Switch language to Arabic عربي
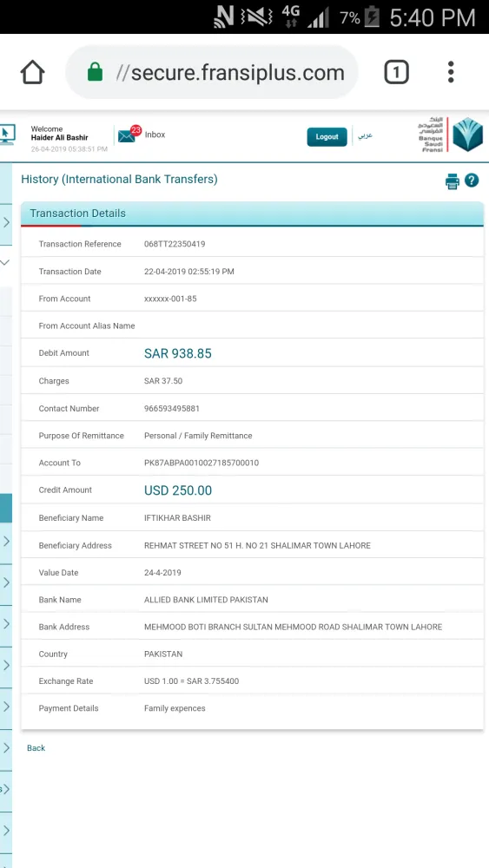Image resolution: width=489 pixels, height=868 pixels. (365, 135)
